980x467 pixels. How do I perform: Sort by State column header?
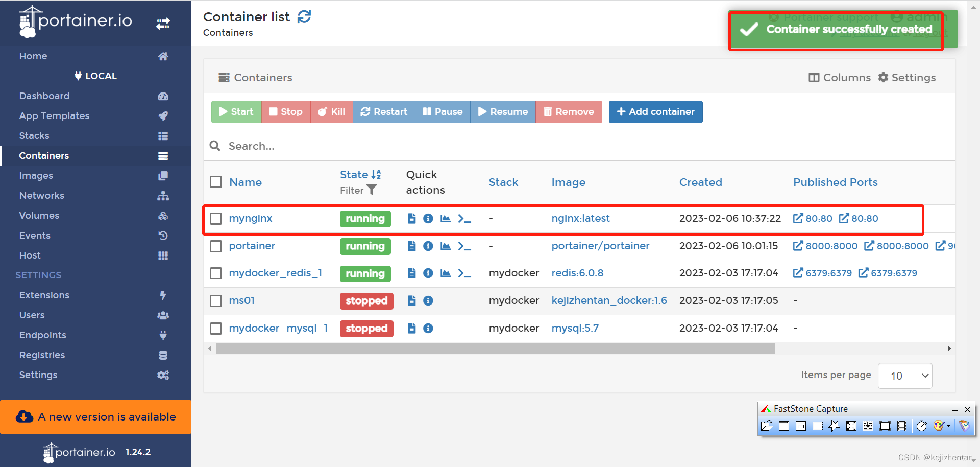tap(360, 175)
